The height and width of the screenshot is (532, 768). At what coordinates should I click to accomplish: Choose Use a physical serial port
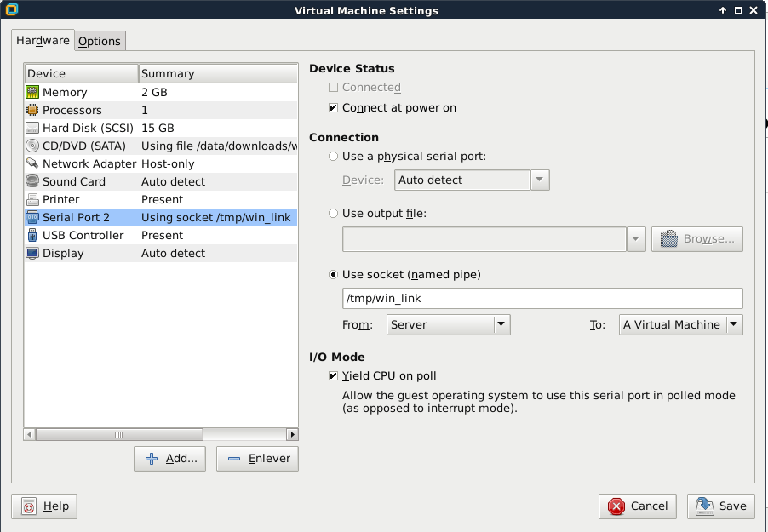pyautogui.click(x=334, y=157)
